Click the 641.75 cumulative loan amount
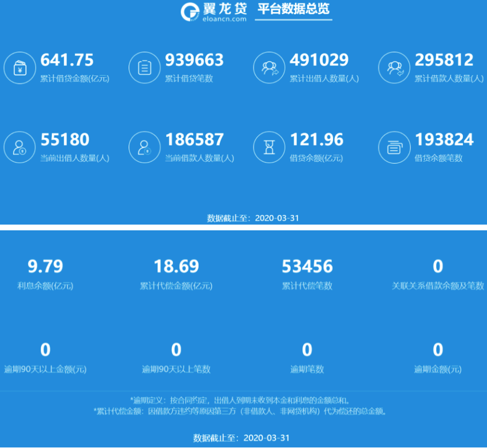This screenshot has width=487, height=448. click(67, 60)
